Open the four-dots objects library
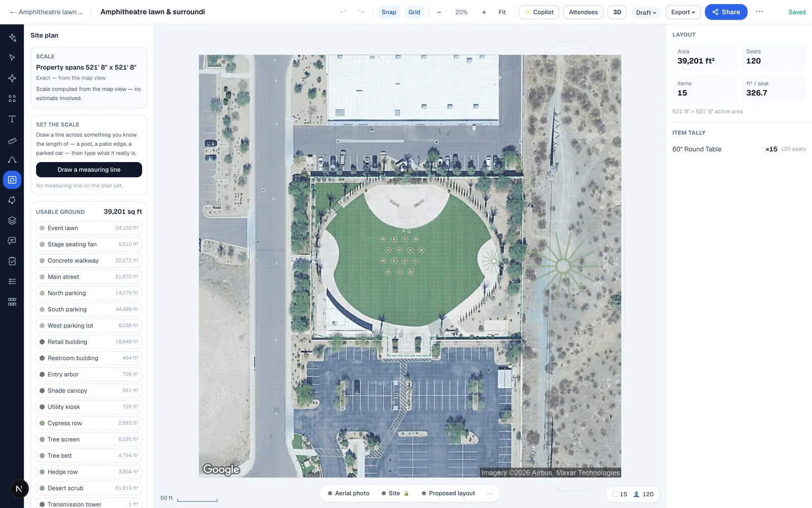Viewport: 812px width, 508px height. [12, 99]
